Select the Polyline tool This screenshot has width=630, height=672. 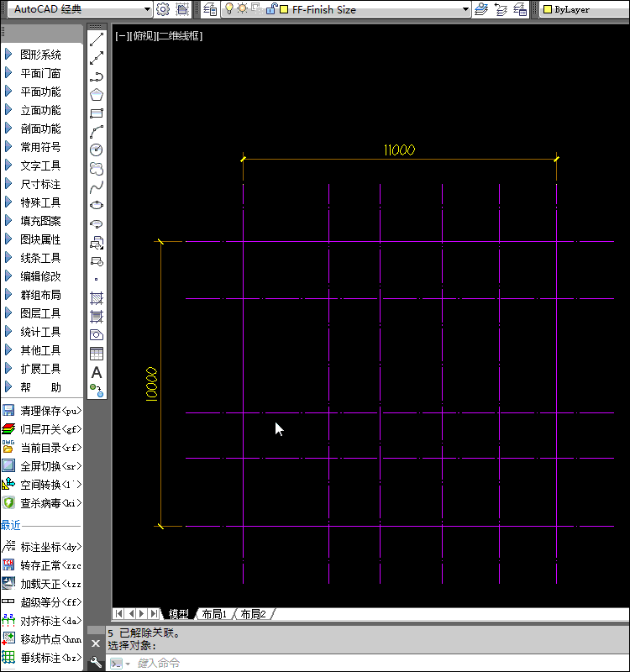97,76
